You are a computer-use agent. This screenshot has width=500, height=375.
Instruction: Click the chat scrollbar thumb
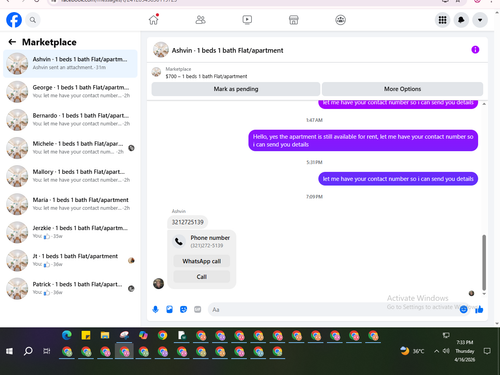[x=484, y=262]
